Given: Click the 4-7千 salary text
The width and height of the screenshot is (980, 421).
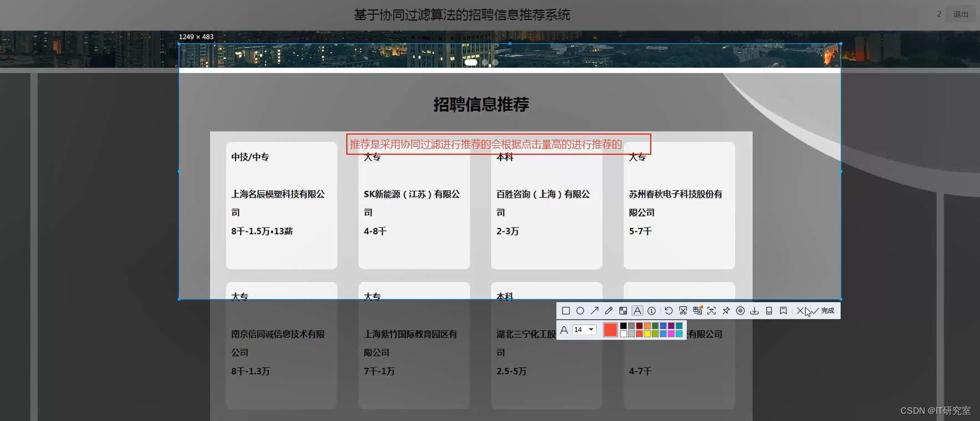Looking at the screenshot, I should [641, 371].
